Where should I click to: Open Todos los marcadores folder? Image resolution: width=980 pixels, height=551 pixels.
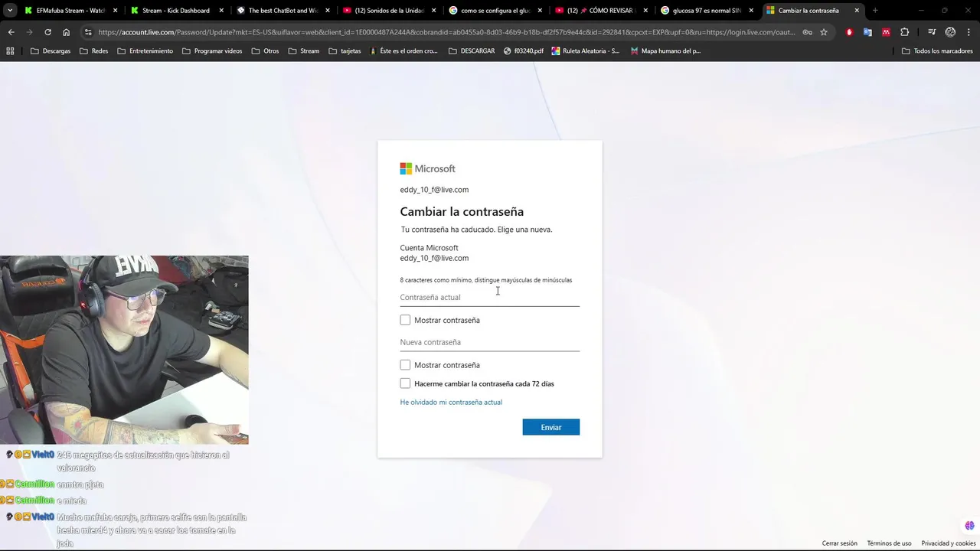(937, 51)
